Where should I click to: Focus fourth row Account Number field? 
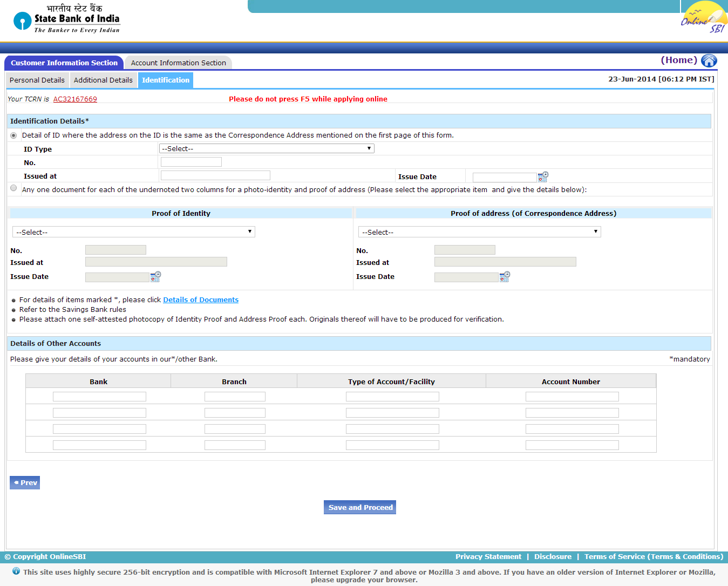tap(572, 445)
